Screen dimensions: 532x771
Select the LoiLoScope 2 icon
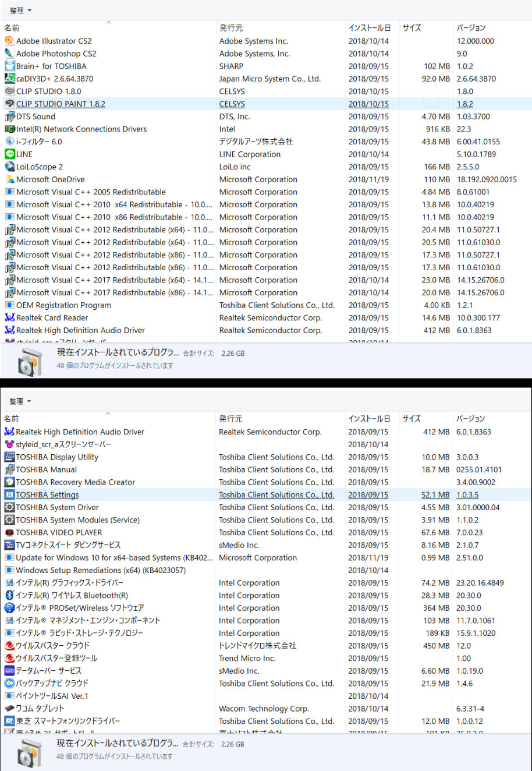[9, 167]
